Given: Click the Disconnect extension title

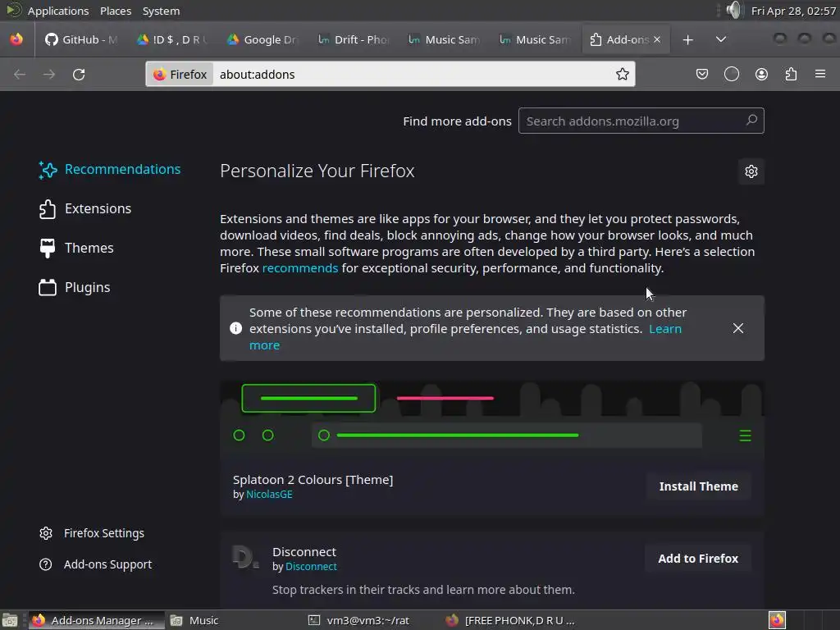Looking at the screenshot, I should coord(304,552).
